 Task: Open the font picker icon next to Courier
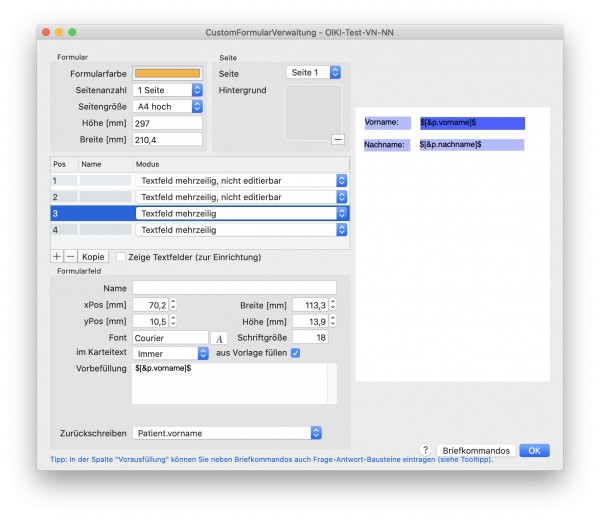(x=219, y=338)
